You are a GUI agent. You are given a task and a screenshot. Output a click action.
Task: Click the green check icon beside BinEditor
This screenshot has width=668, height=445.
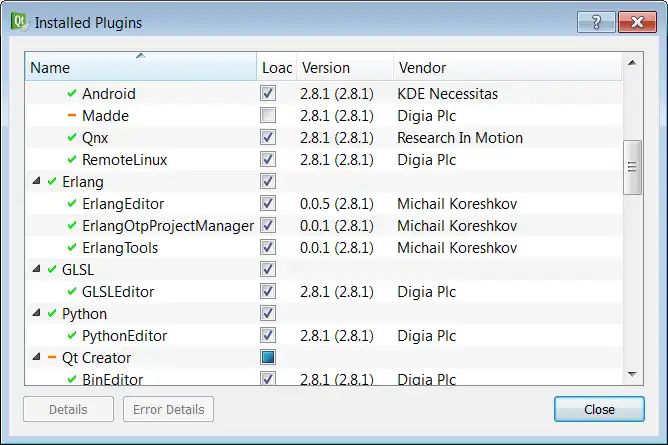[72, 379]
